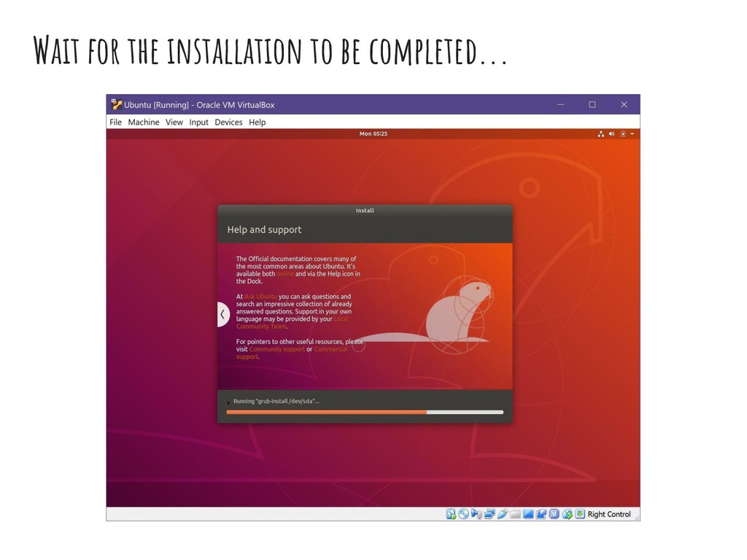The image size is (747, 560).
Task: Open the Help menu
Action: pyautogui.click(x=258, y=122)
